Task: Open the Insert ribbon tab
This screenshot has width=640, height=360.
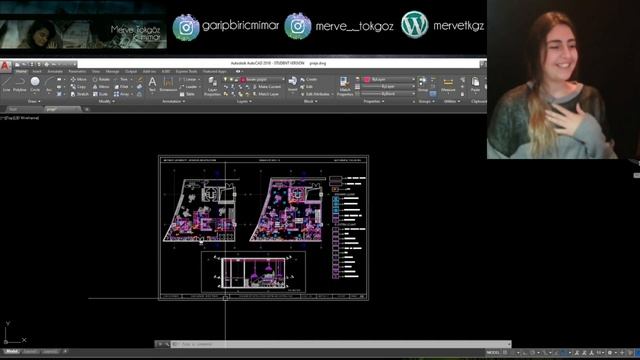Action: pyautogui.click(x=37, y=71)
